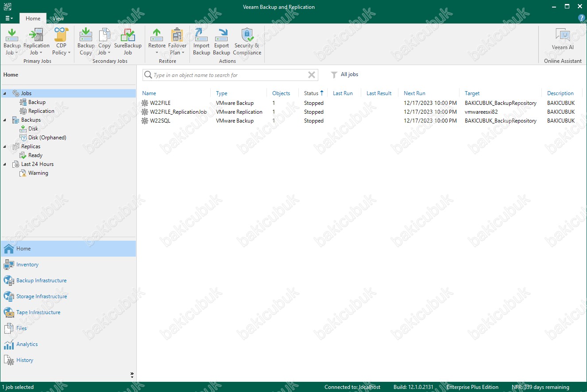The width and height of the screenshot is (587, 392).
Task: Open the Storage Infrastructure view
Action: (x=68, y=296)
